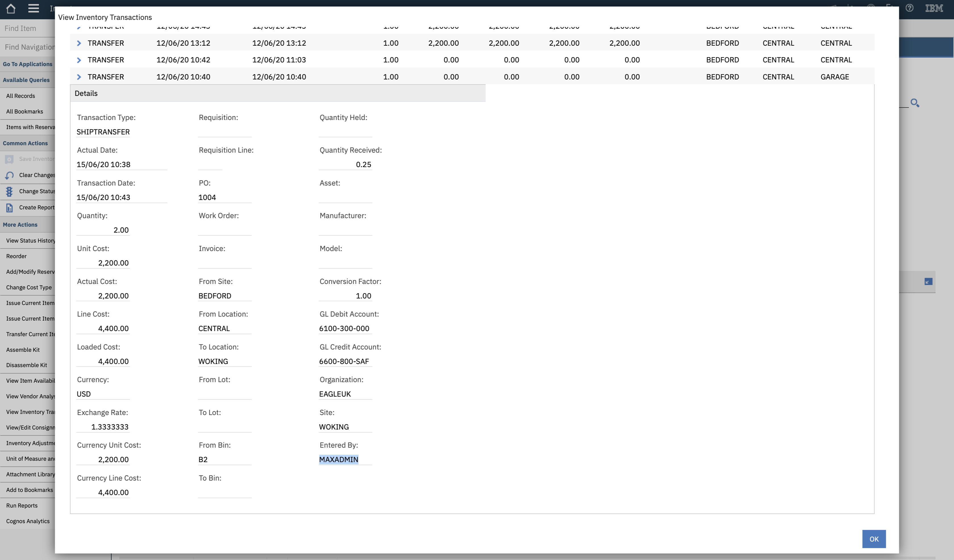This screenshot has width=954, height=560.
Task: Click the Save Inventory icon
Action: (9, 159)
